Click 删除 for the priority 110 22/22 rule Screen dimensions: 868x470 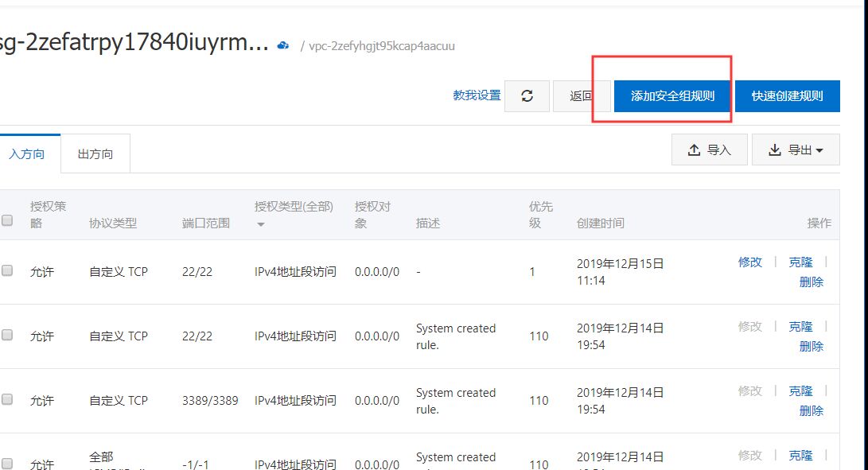(811, 347)
